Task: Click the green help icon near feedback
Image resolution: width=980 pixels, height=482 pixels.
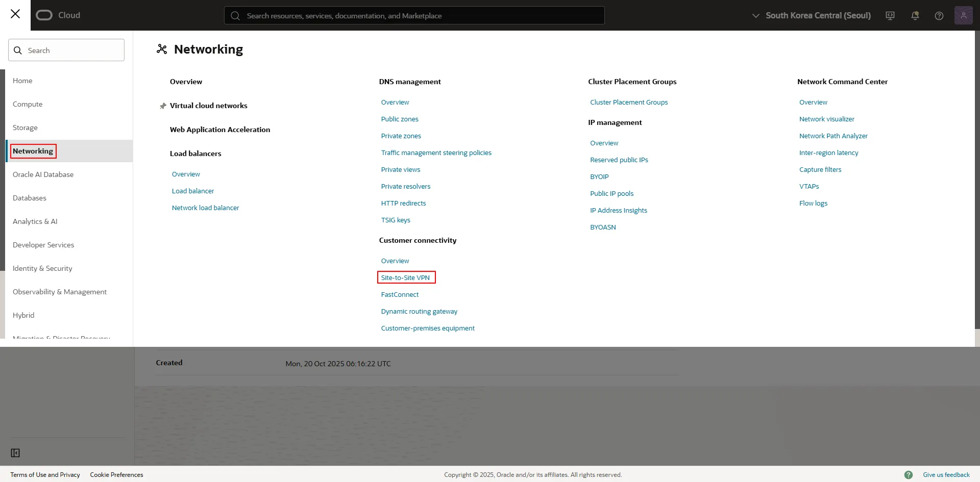Action: (x=909, y=475)
